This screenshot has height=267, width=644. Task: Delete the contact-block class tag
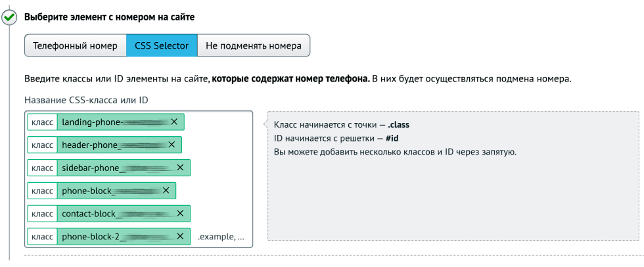point(180,214)
